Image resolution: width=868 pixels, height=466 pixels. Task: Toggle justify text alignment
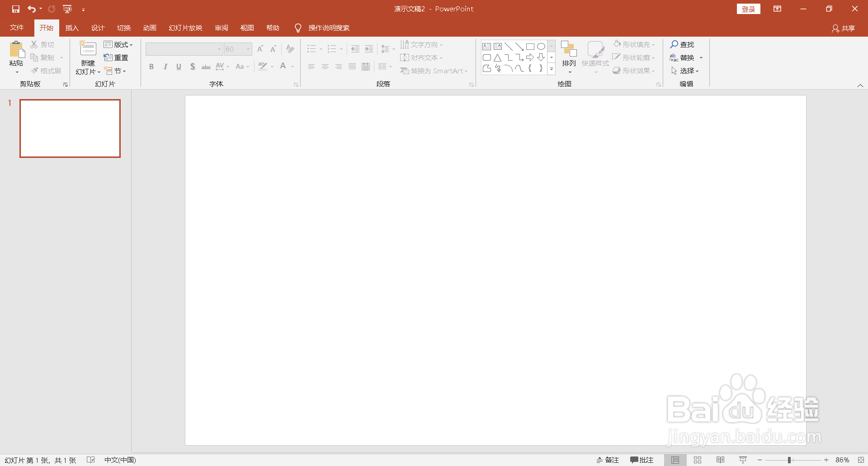pyautogui.click(x=352, y=67)
